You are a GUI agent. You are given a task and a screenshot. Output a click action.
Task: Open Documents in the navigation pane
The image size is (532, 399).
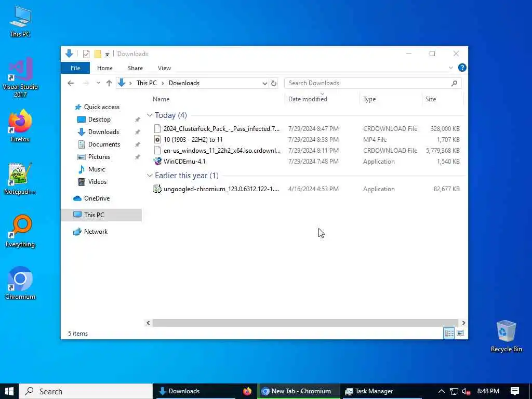click(104, 144)
